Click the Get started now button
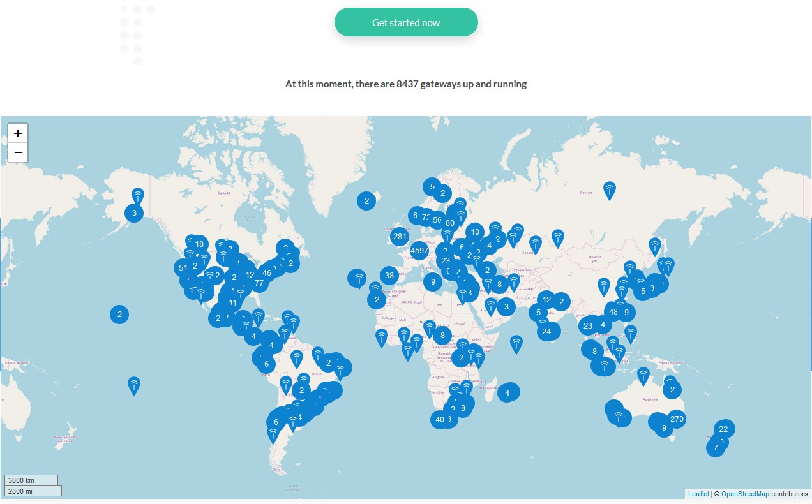The width and height of the screenshot is (812, 504). [x=406, y=22]
